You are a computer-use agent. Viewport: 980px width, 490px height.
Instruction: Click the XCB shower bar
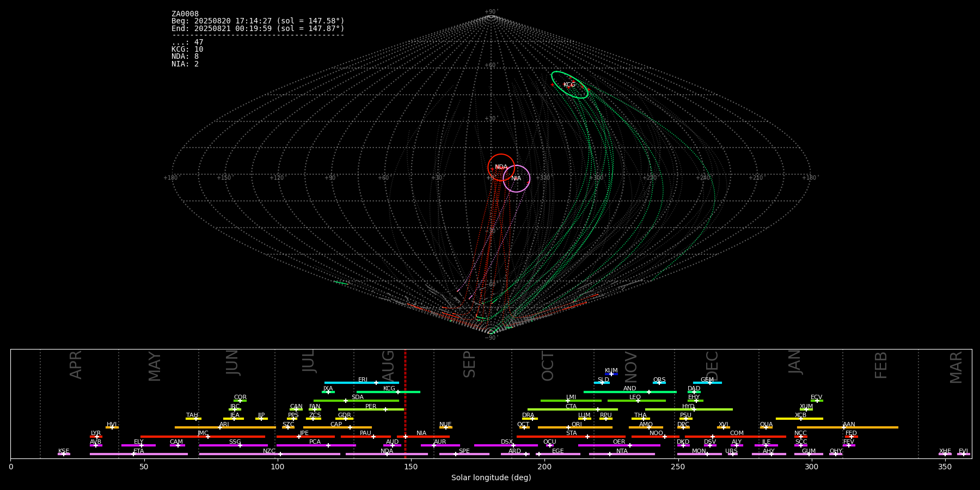point(799,419)
